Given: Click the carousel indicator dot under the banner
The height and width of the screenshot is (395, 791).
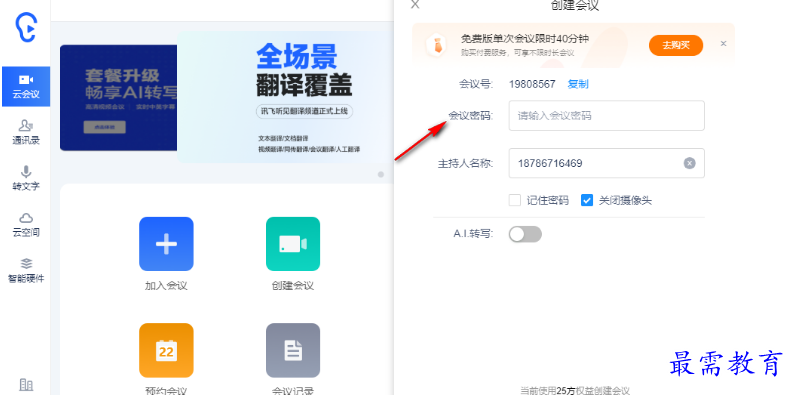Looking at the screenshot, I should [381, 174].
